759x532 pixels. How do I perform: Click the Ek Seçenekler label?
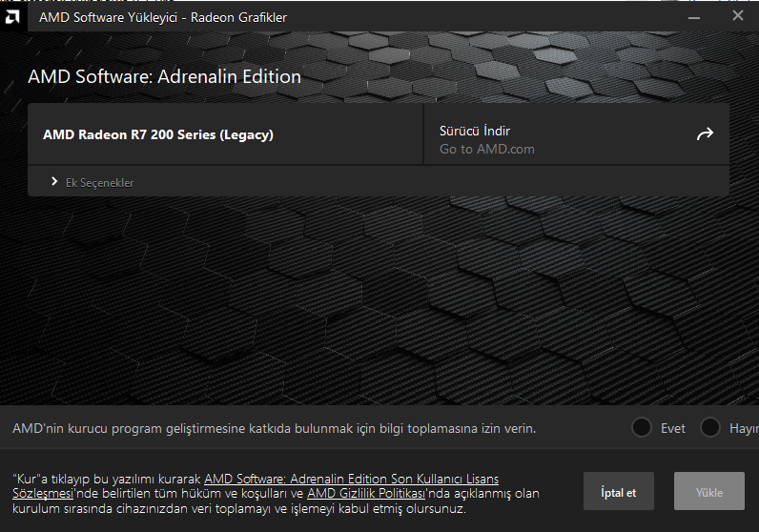(100, 183)
